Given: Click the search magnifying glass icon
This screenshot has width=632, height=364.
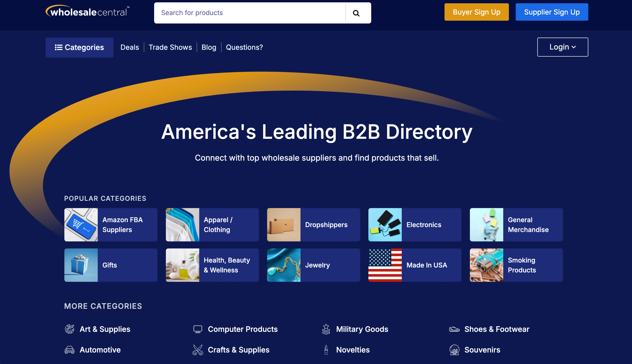Looking at the screenshot, I should pyautogui.click(x=356, y=12).
